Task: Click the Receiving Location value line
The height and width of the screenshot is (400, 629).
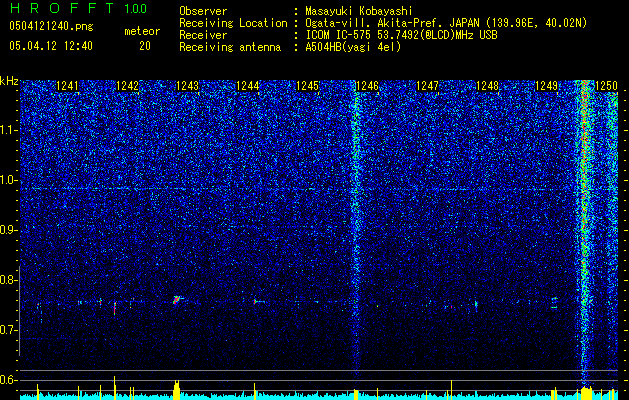Action: click(446, 23)
